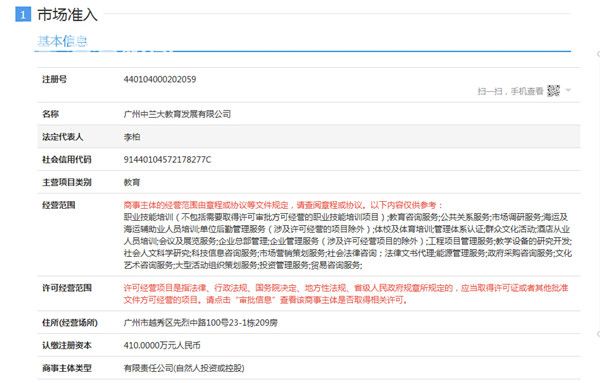Click the legal representative name 李柏
The height and width of the screenshot is (383, 600).
click(x=132, y=137)
